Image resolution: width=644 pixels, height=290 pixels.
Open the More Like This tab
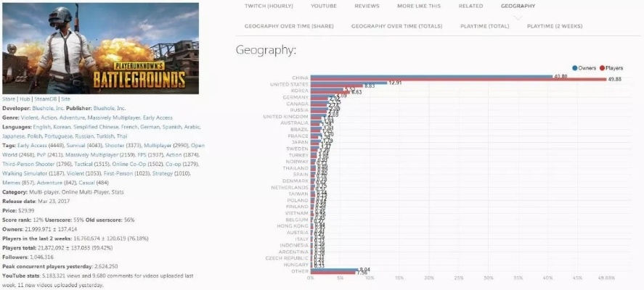418,6
